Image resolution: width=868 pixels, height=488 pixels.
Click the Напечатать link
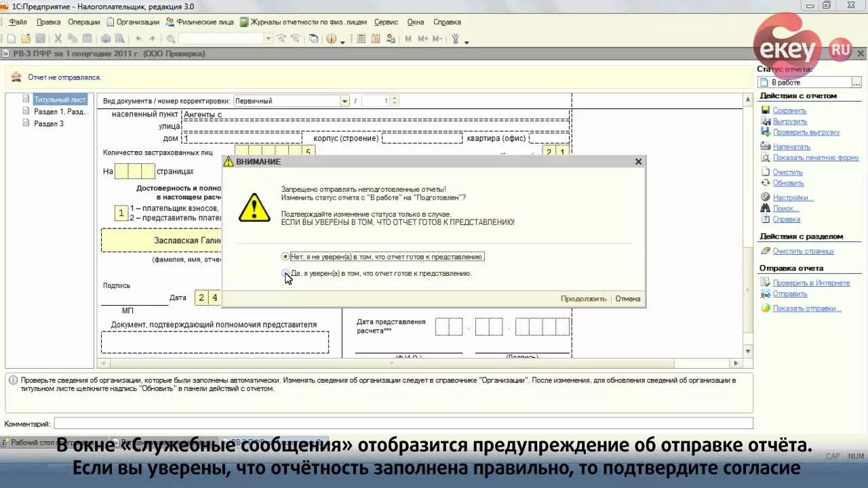tap(791, 146)
